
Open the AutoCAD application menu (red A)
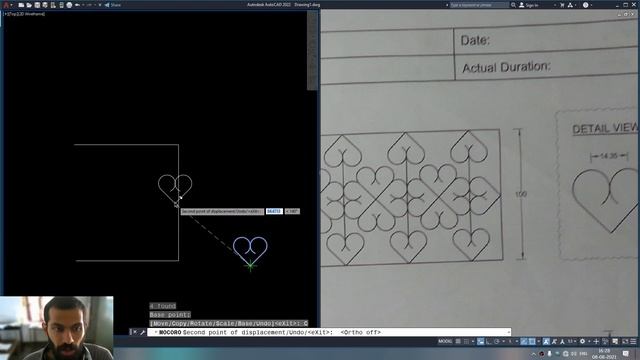(x=6, y=5)
